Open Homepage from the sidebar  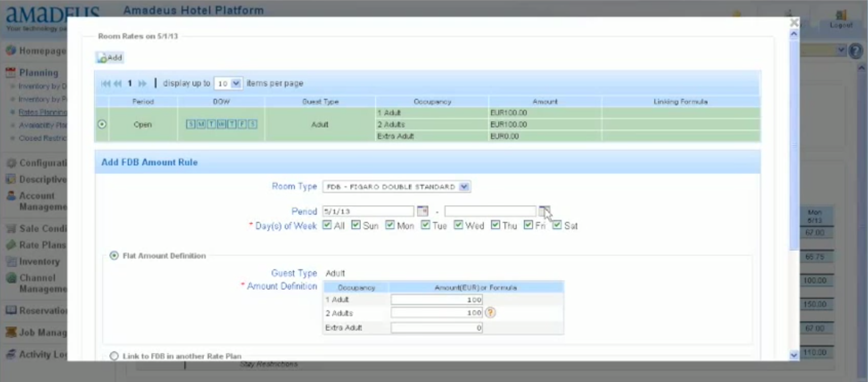pyautogui.click(x=42, y=51)
